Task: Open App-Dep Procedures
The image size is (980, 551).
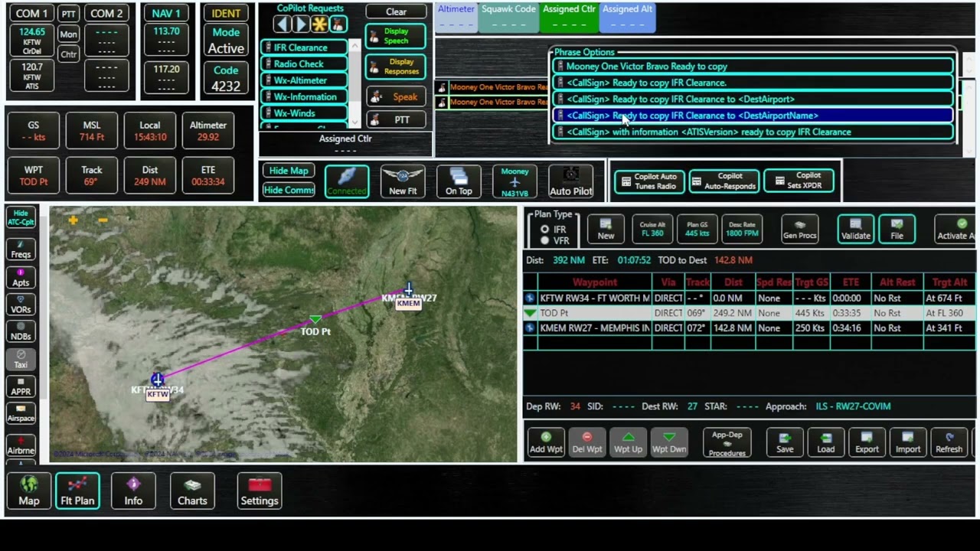Action: pyautogui.click(x=727, y=443)
